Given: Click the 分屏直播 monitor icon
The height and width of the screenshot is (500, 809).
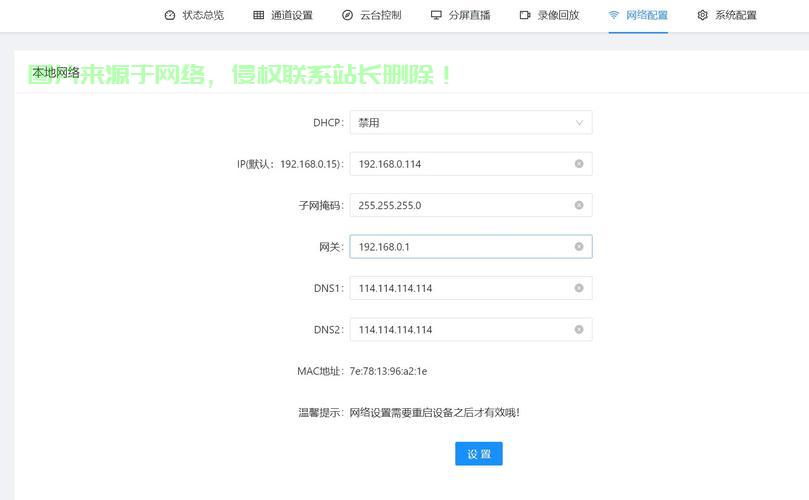Looking at the screenshot, I should (436, 15).
